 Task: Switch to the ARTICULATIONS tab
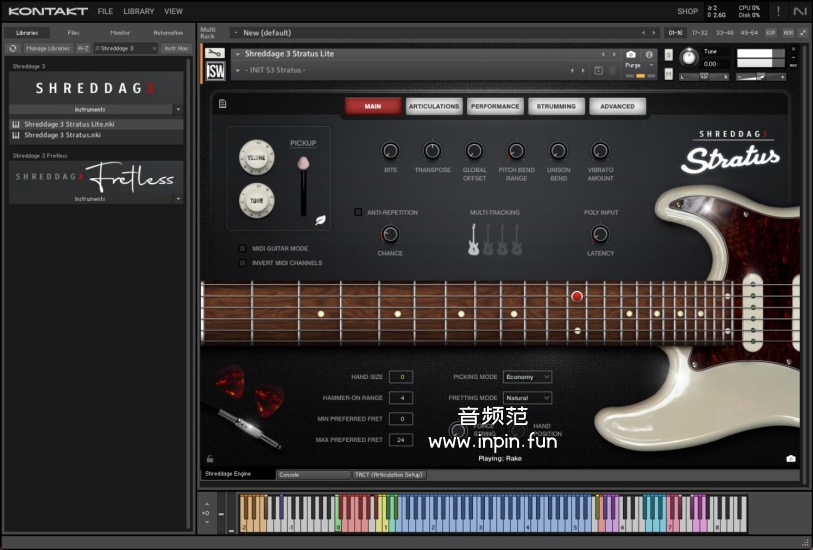[x=434, y=106]
